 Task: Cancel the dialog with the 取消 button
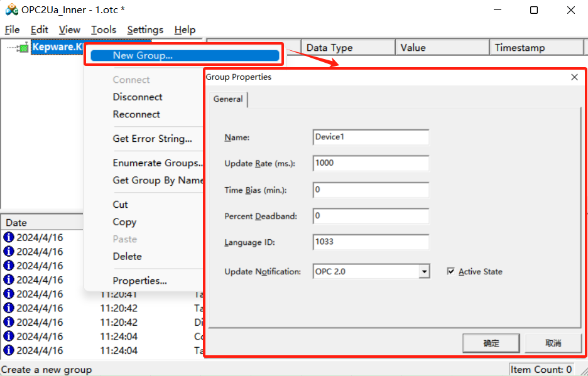tap(553, 343)
